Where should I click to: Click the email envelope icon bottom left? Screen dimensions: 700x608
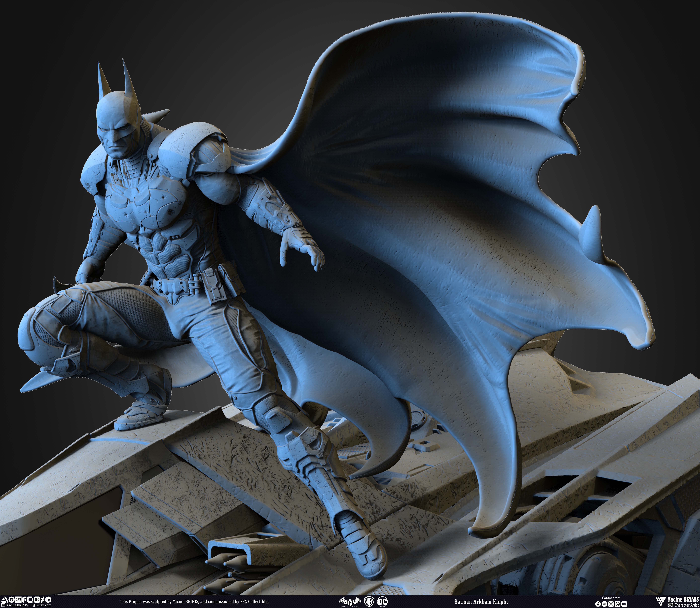[3, 605]
